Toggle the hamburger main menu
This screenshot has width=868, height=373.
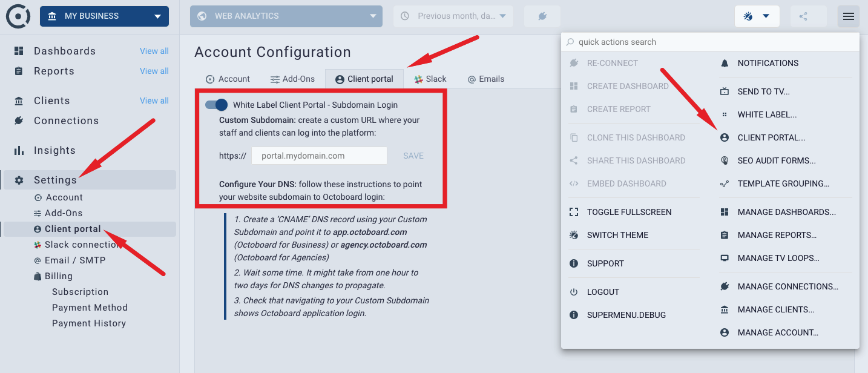(x=849, y=16)
